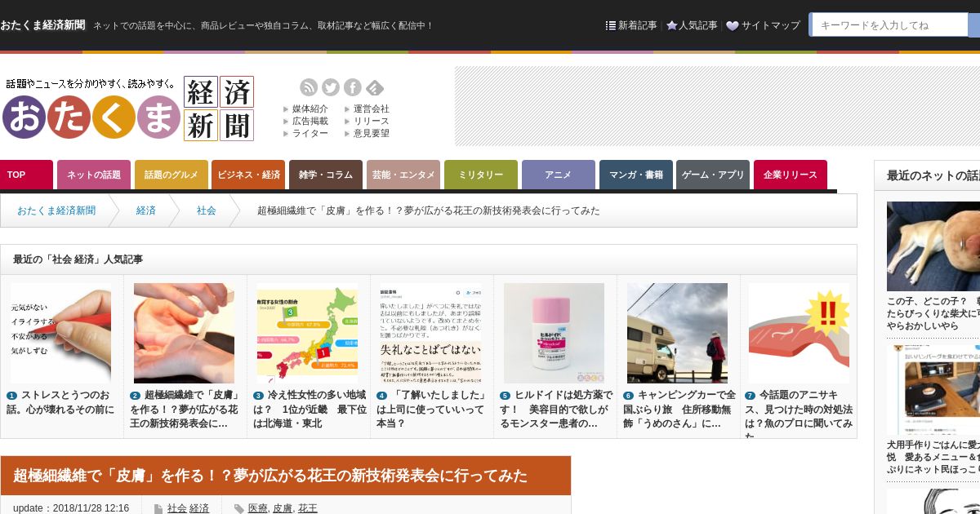Open the 意見要望 link

372,133
